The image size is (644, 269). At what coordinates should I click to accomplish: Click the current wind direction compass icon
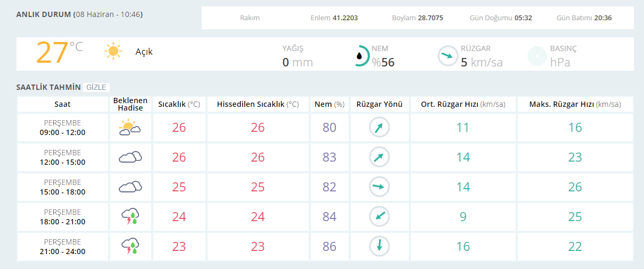[x=448, y=56]
